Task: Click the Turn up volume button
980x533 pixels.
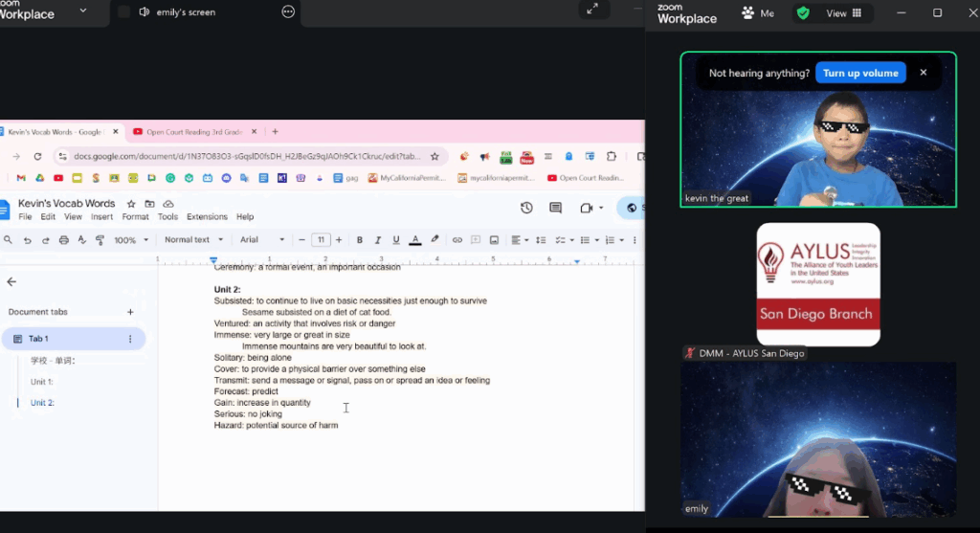Action: tap(860, 73)
